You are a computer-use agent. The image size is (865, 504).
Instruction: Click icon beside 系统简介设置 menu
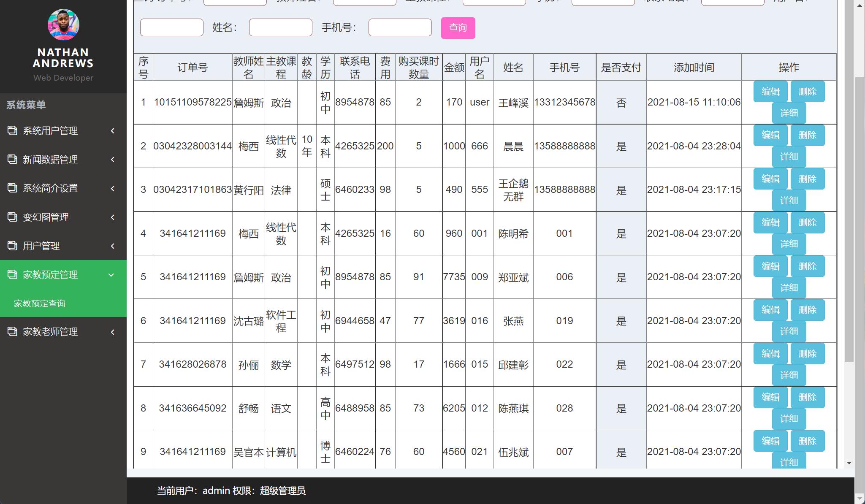point(12,188)
